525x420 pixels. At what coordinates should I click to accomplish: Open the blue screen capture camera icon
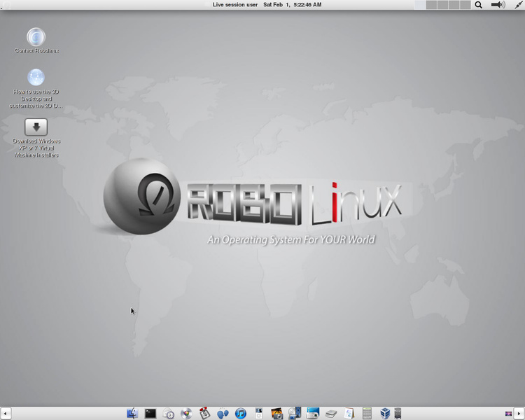coord(313,413)
